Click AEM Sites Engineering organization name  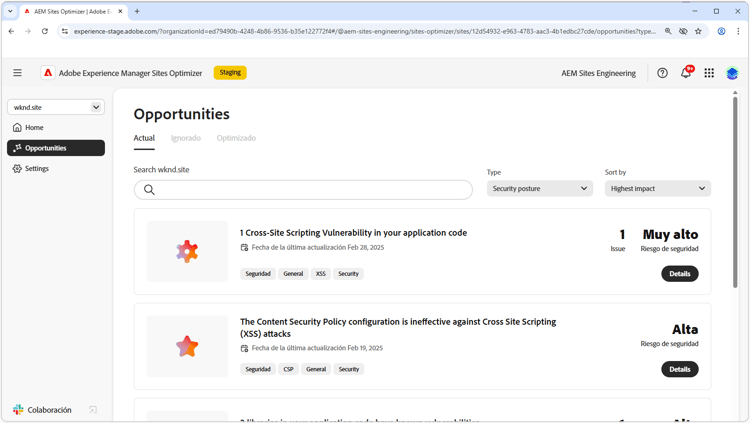tap(598, 73)
